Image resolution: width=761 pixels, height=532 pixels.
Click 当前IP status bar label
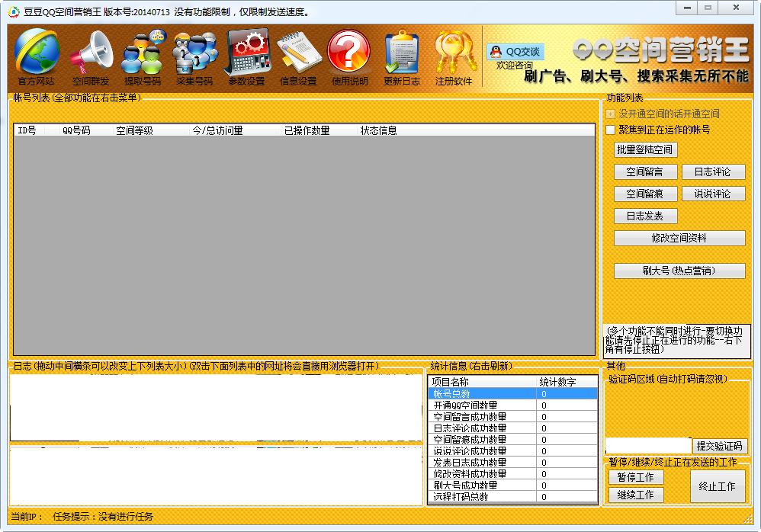tap(27, 517)
